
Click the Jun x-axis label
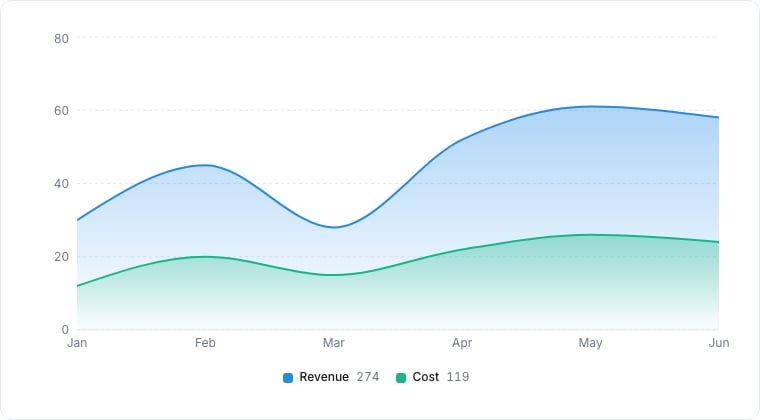(719, 343)
